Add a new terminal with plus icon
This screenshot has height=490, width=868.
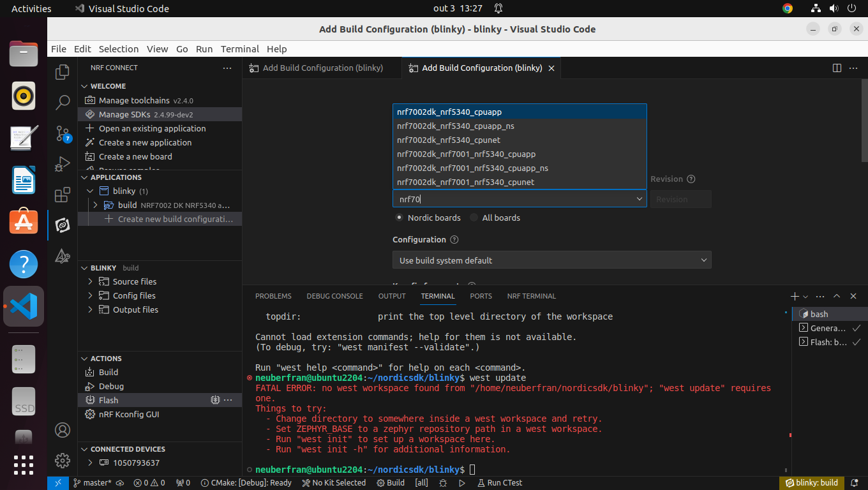pyautogui.click(x=795, y=296)
